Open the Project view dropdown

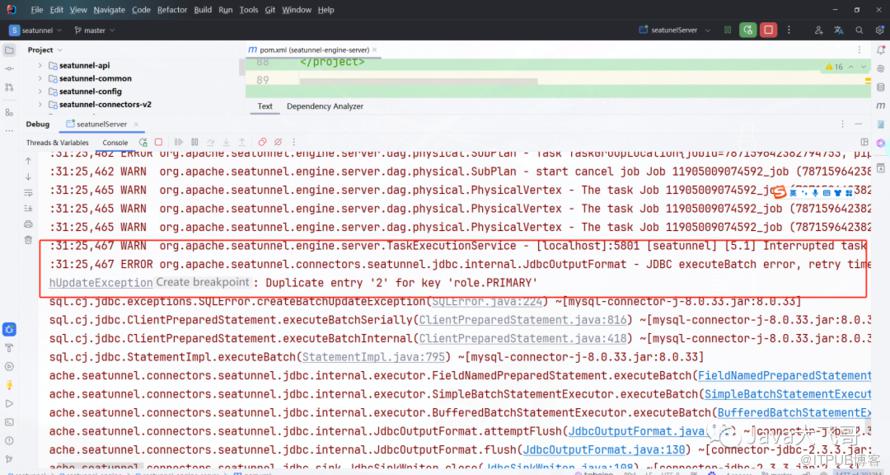[x=45, y=50]
